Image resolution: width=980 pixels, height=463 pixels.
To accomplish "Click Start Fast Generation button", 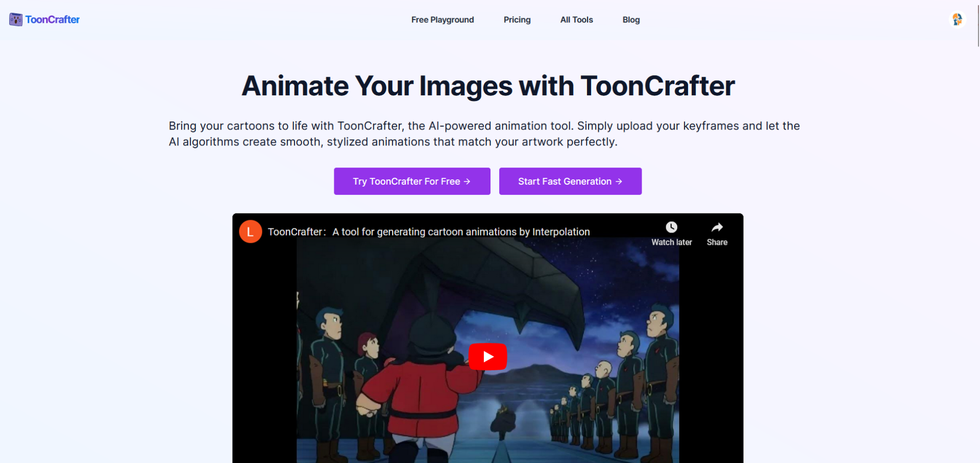I will click(x=570, y=181).
